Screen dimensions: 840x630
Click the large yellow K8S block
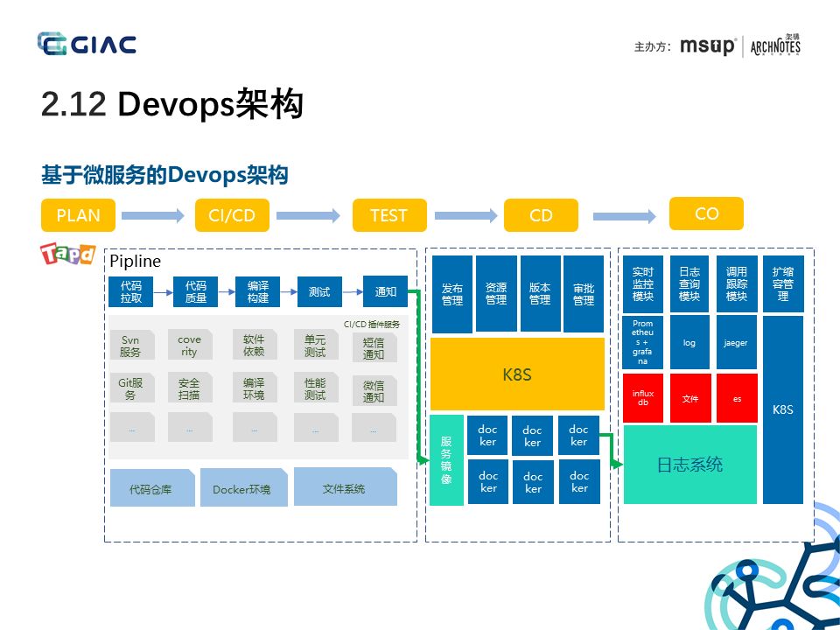click(x=517, y=374)
